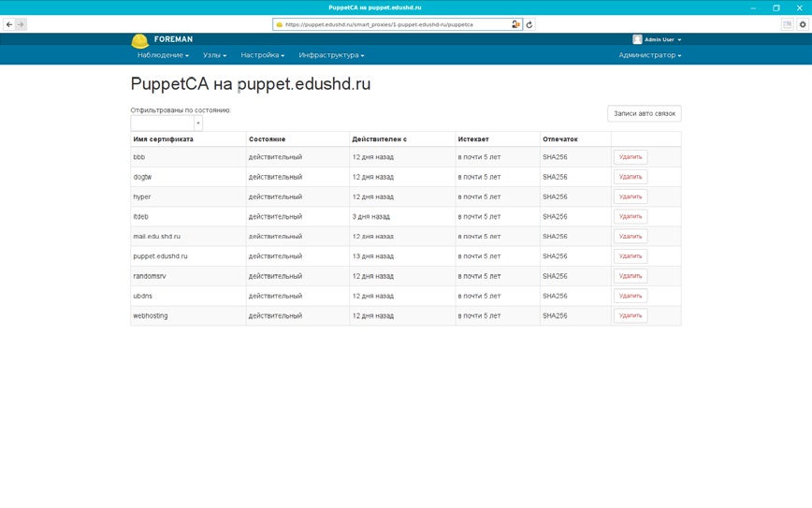
Task: Open the state filter combo box
Action: (x=167, y=123)
